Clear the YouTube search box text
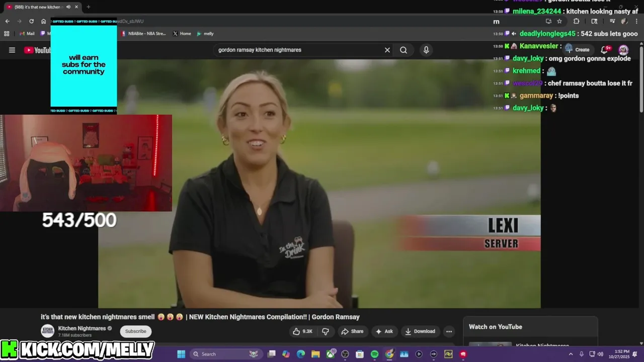The height and width of the screenshot is (362, 644). [387, 50]
